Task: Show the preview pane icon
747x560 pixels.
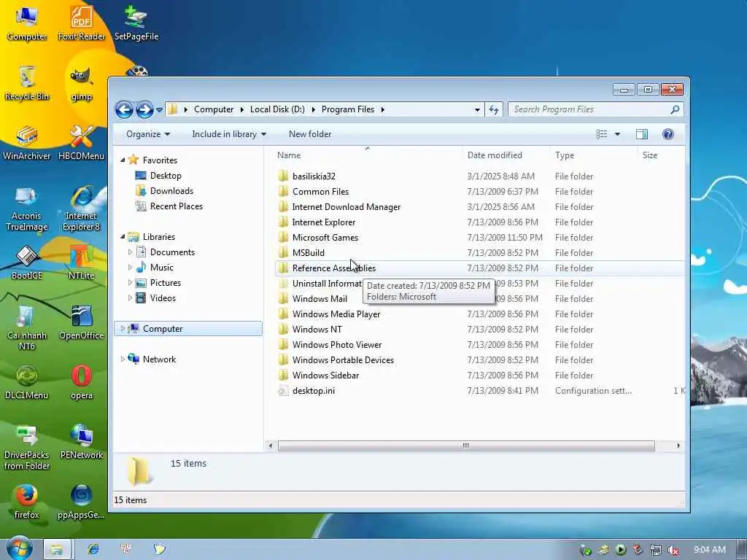Action: [x=642, y=134]
